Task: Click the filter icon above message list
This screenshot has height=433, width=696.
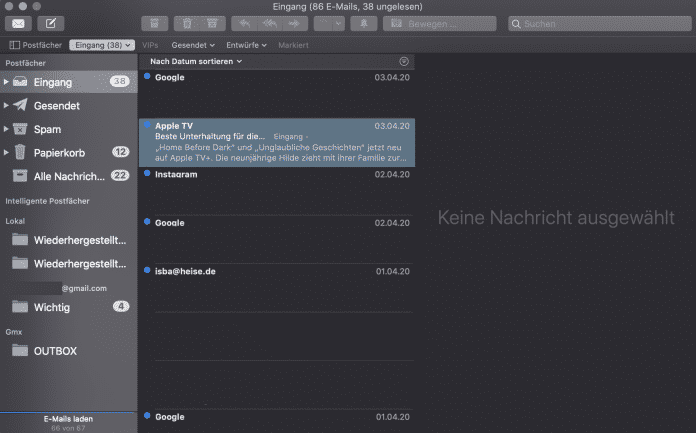Action: pyautogui.click(x=403, y=62)
